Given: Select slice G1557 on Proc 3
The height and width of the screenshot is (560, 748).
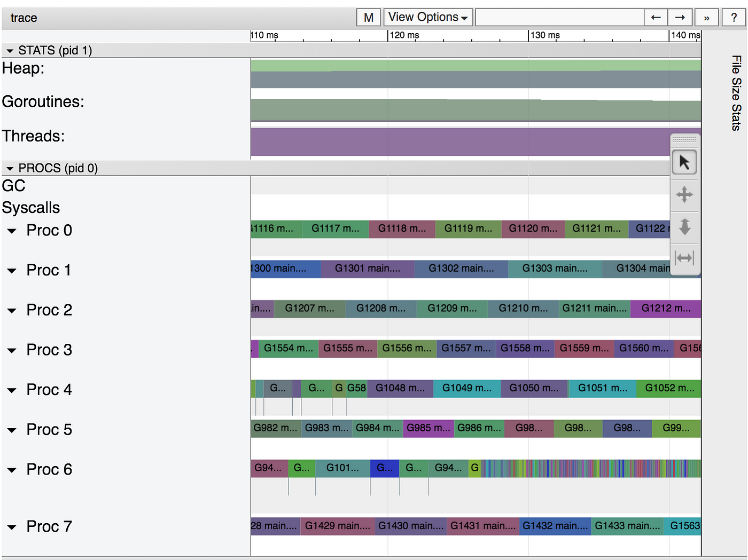Looking at the screenshot, I should point(466,349).
